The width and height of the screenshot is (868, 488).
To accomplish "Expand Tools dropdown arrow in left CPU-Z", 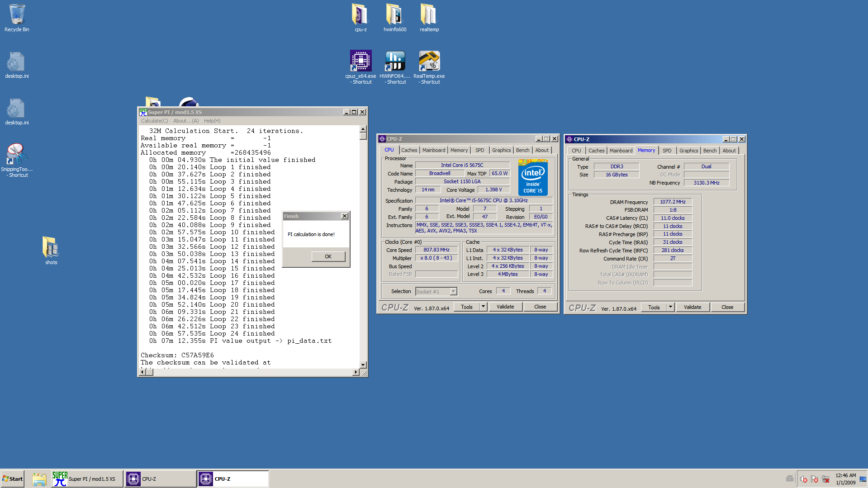I will pos(483,307).
